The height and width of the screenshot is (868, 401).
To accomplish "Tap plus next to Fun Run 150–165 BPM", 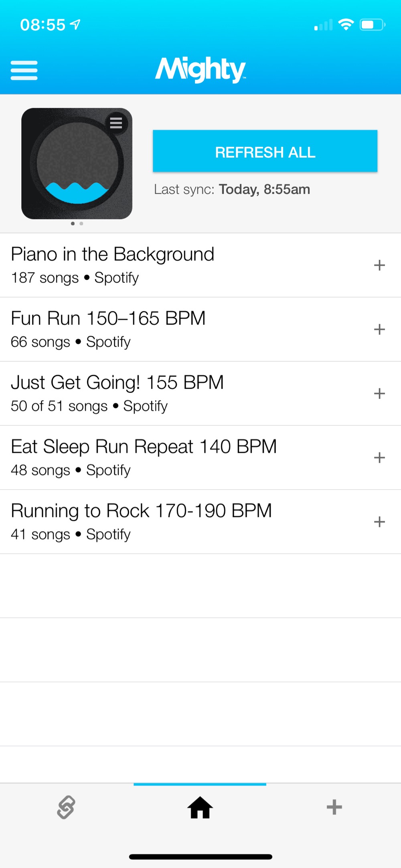I will [379, 329].
